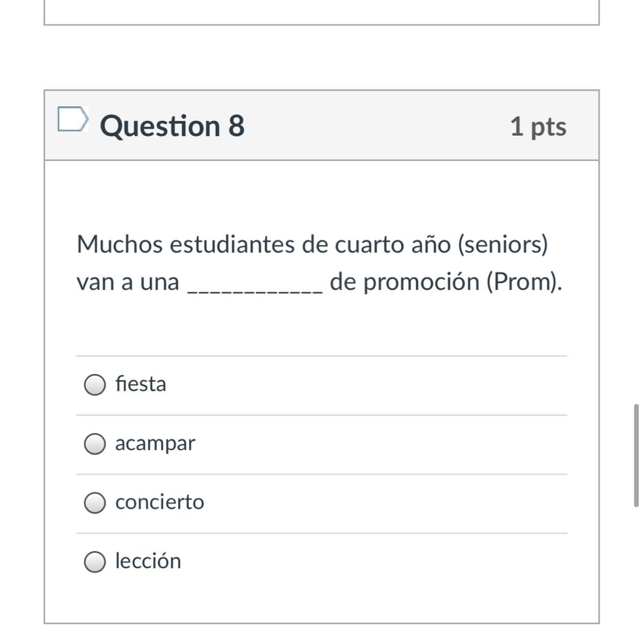Image resolution: width=644 pixels, height=644 pixels.
Task: Click the acampar answer text
Action: click(x=155, y=443)
